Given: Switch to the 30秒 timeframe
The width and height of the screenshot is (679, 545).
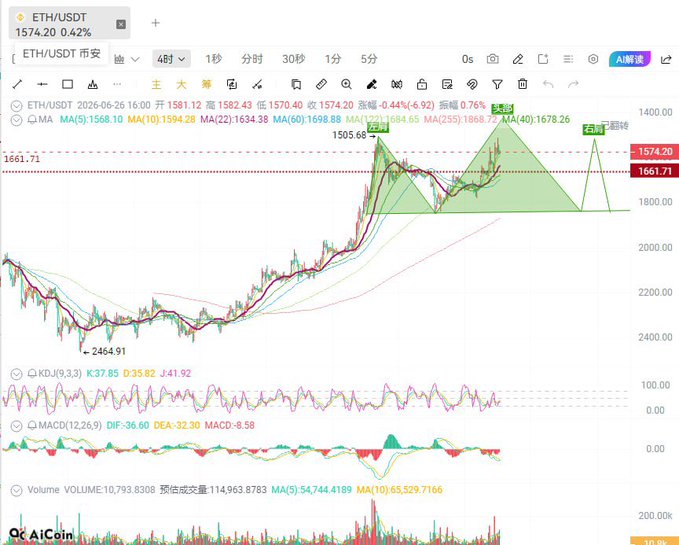Looking at the screenshot, I should tap(294, 59).
